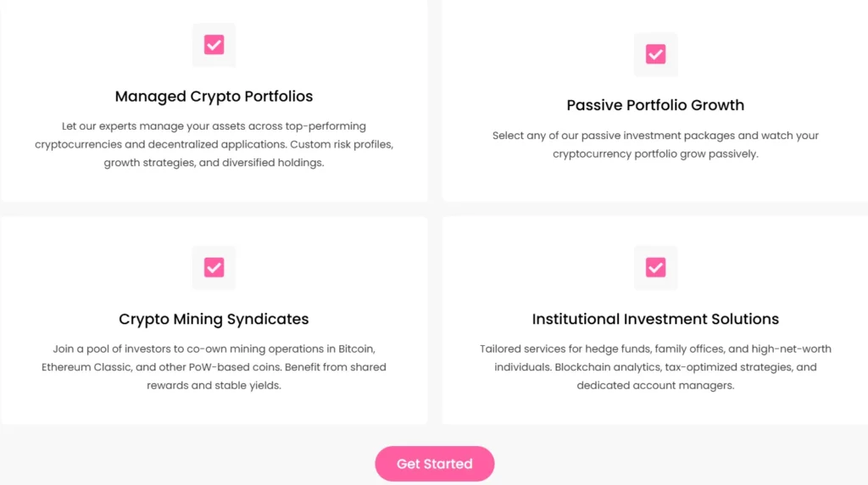Select the Managed Crypto Portfolios heading
Image resolution: width=868 pixels, height=485 pixels.
pos(214,97)
